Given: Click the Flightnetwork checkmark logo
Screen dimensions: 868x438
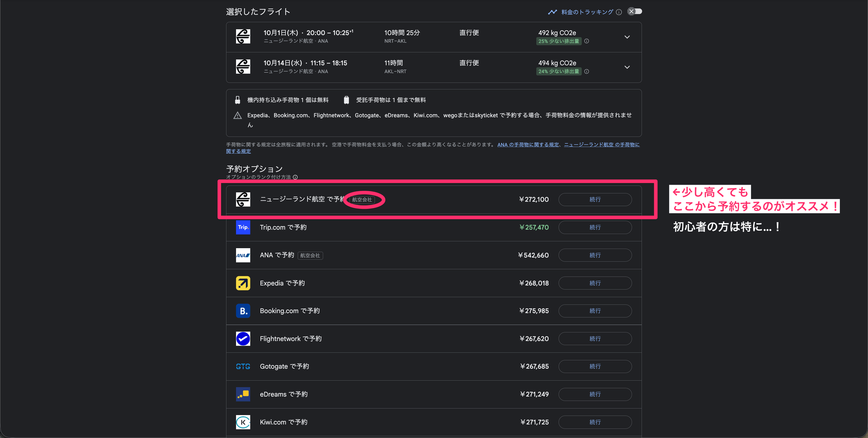Looking at the screenshot, I should [x=243, y=339].
